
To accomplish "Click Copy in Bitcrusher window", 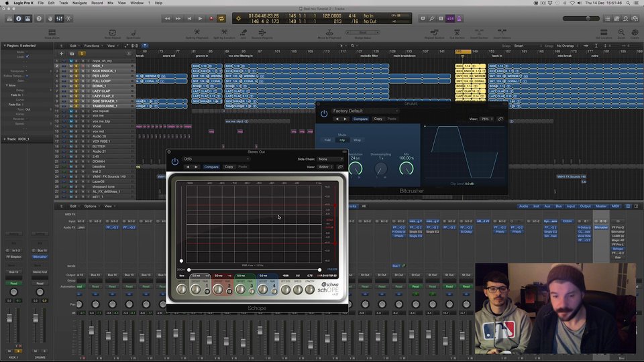I will [x=378, y=119].
